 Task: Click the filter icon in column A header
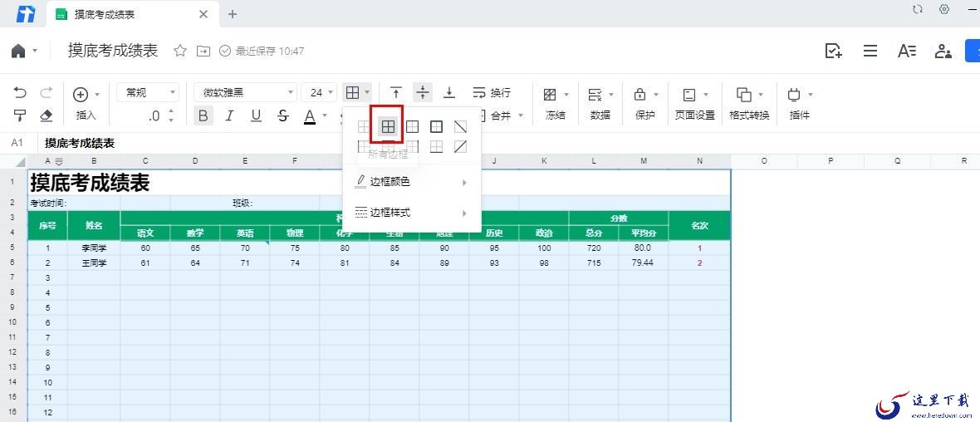59,162
